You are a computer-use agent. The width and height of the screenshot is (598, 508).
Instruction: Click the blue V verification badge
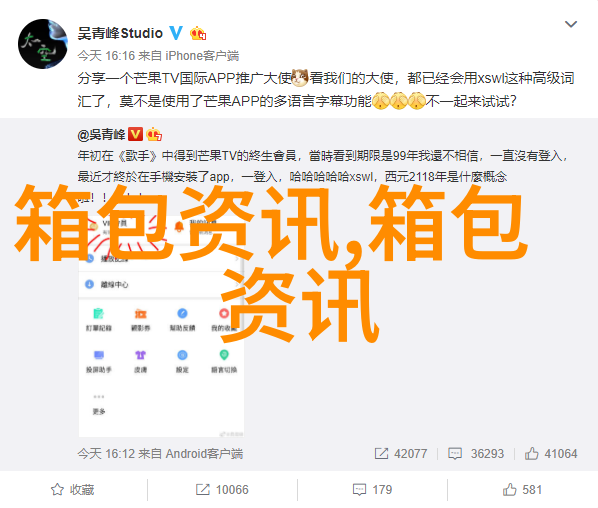pos(176,33)
